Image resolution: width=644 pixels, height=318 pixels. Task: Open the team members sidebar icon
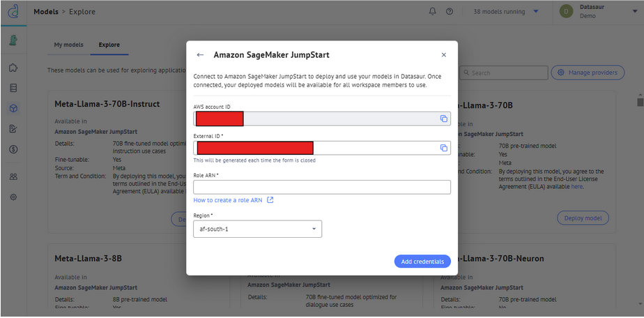(13, 176)
